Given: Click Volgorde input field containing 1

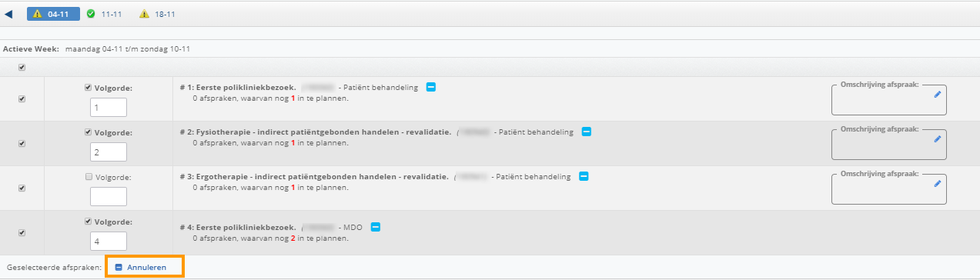Looking at the screenshot, I should [x=109, y=107].
